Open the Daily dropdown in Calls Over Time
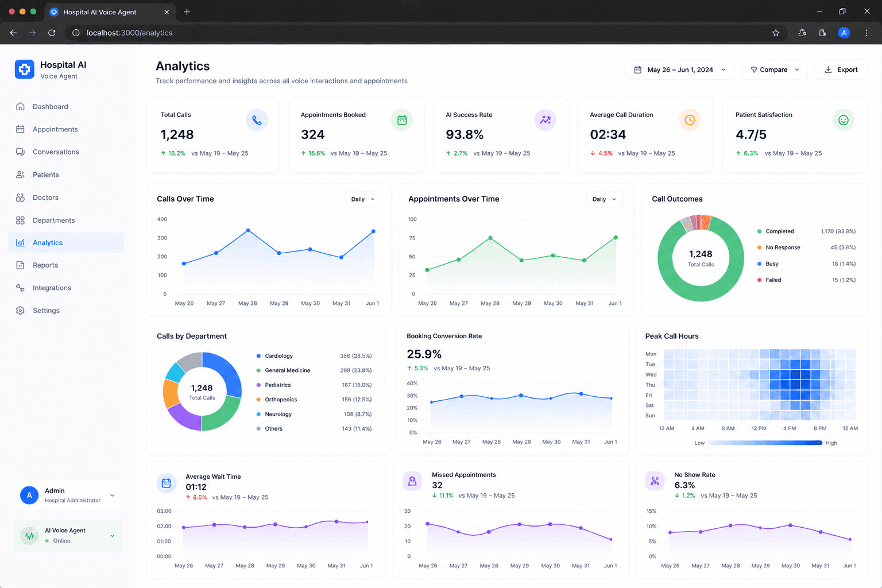The height and width of the screenshot is (588, 882). pyautogui.click(x=363, y=199)
